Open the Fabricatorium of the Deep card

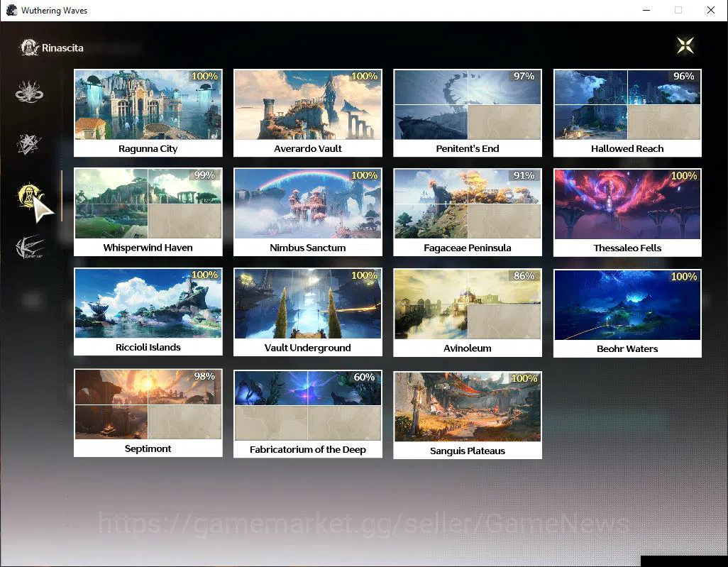tap(308, 414)
